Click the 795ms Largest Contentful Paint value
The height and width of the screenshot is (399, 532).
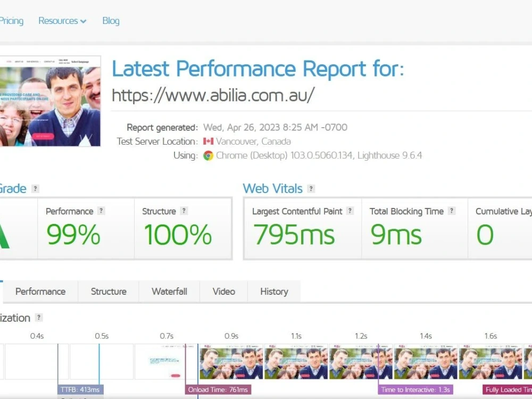click(294, 235)
